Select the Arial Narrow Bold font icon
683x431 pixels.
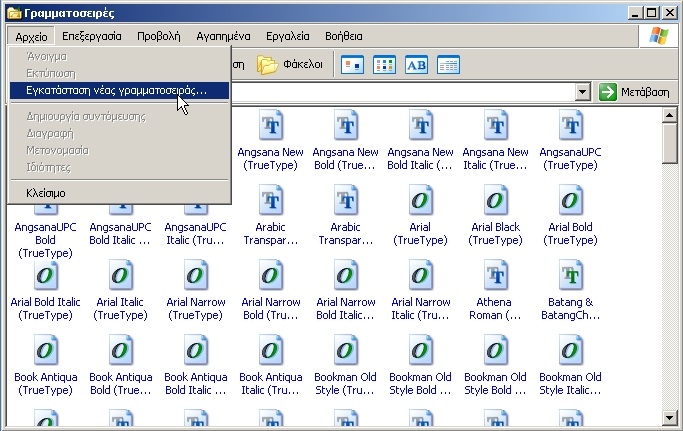click(x=270, y=275)
